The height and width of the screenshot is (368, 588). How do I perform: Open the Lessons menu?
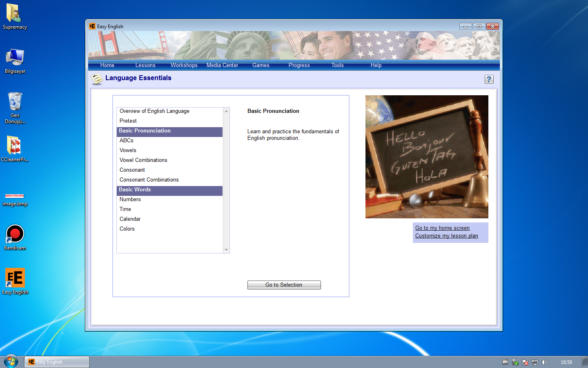(145, 65)
